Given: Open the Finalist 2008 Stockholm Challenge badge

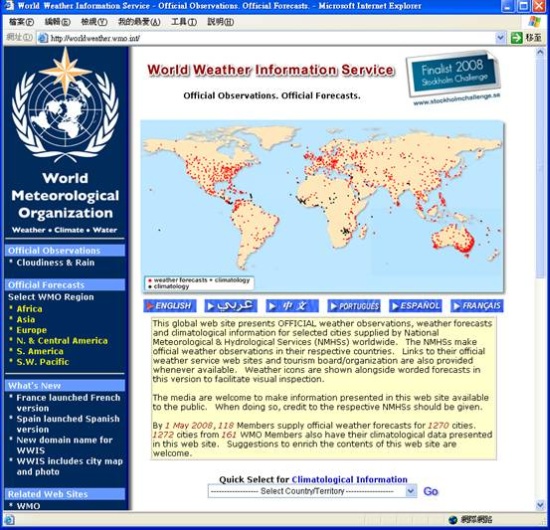Looking at the screenshot, I should tap(454, 78).
